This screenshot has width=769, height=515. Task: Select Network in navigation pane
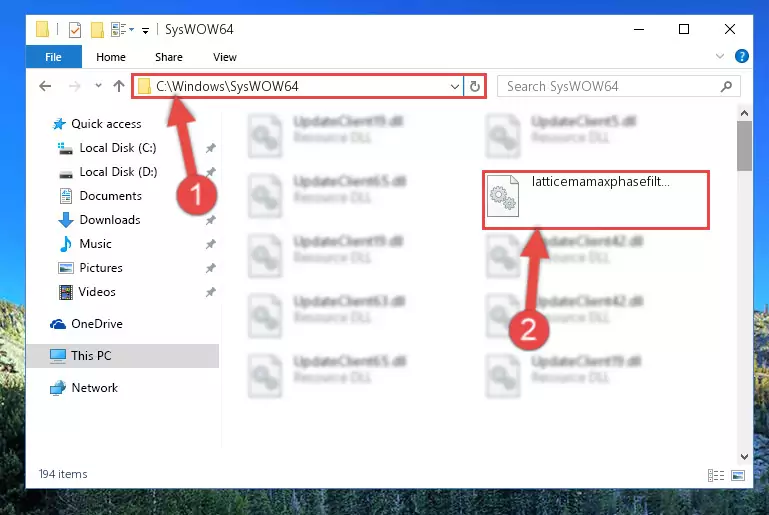[x=94, y=388]
